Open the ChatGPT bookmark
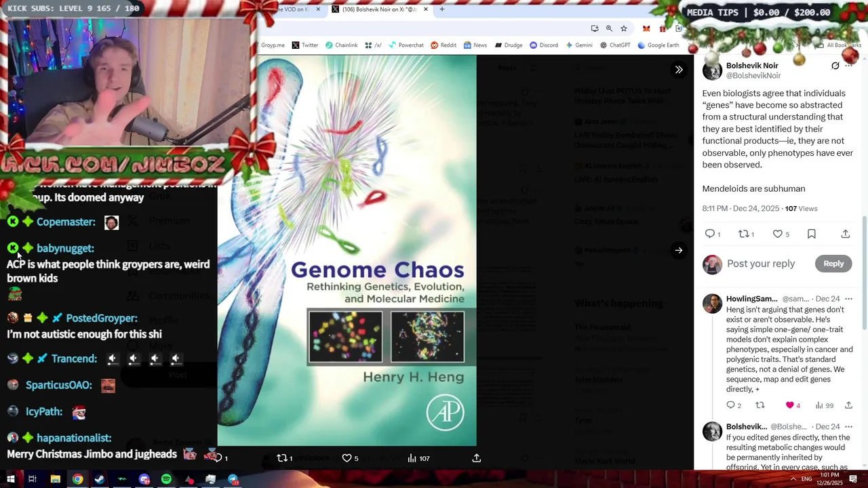Viewport: 868px width, 488px height. coord(616,45)
